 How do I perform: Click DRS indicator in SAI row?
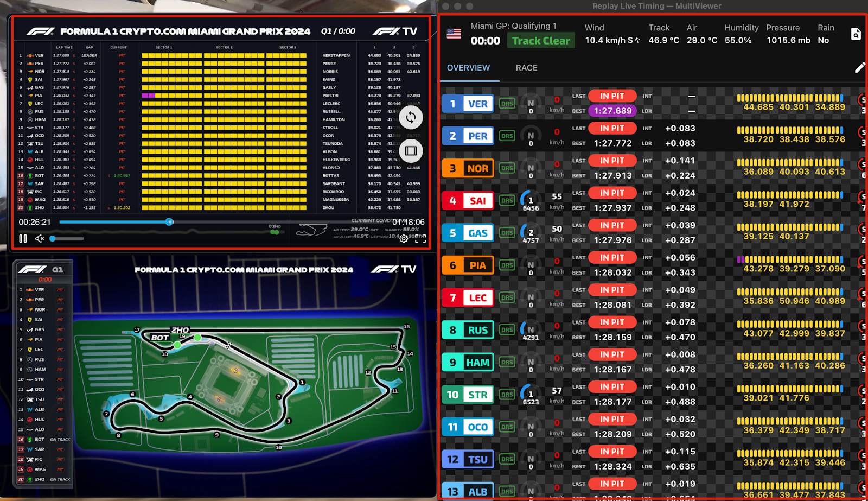pos(507,201)
